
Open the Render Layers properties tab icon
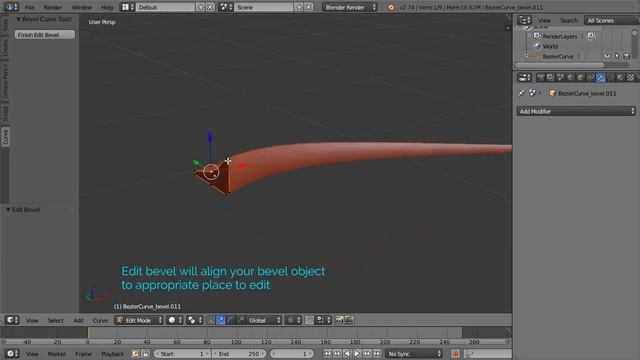point(550,77)
